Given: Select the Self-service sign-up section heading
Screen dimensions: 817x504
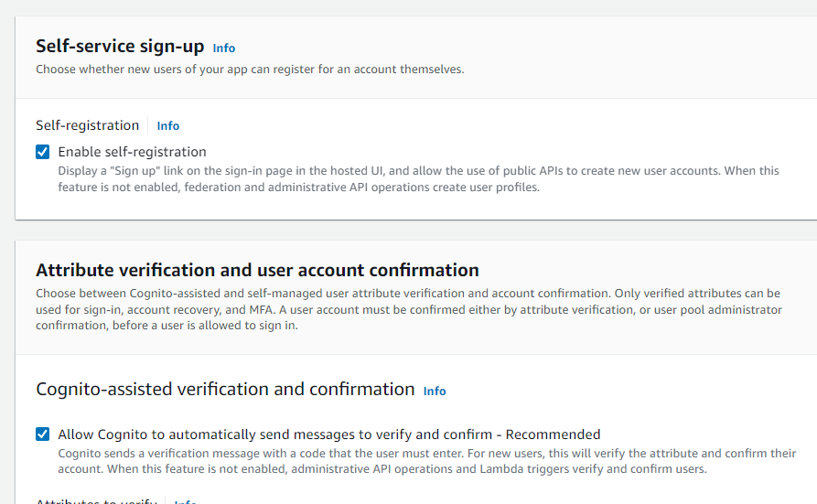Looking at the screenshot, I should point(120,46).
